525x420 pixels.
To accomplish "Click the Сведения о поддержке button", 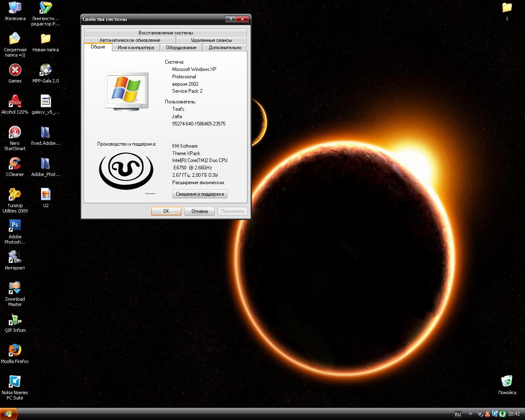I will point(200,194).
